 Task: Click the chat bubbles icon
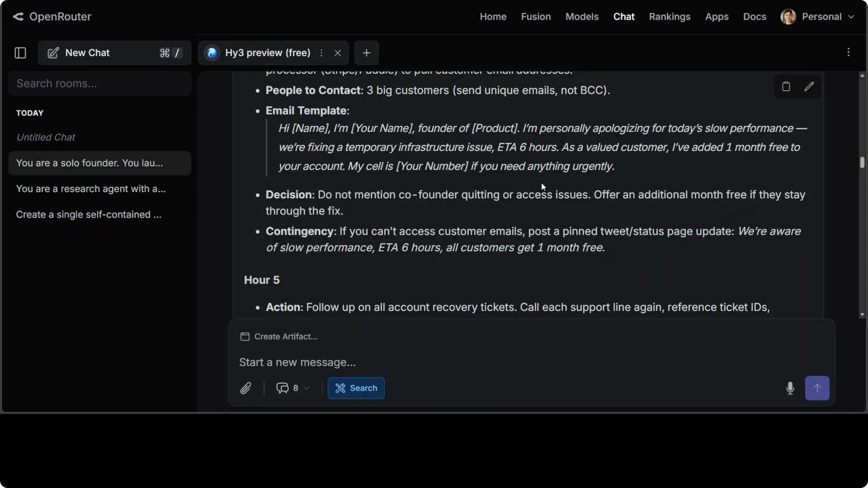click(x=283, y=388)
